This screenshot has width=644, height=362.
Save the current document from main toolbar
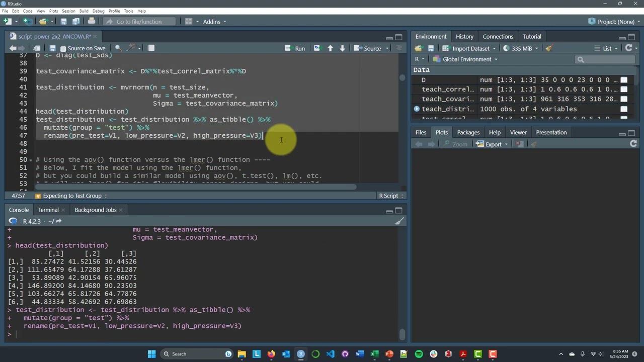pyautogui.click(x=63, y=22)
